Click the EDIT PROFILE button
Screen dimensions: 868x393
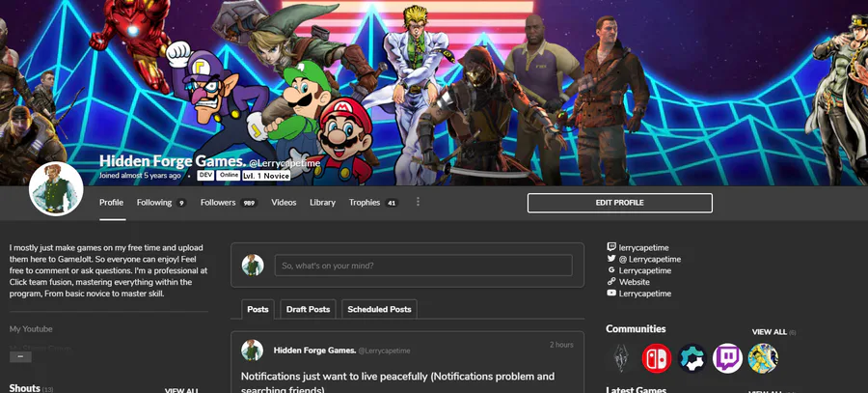[619, 203]
